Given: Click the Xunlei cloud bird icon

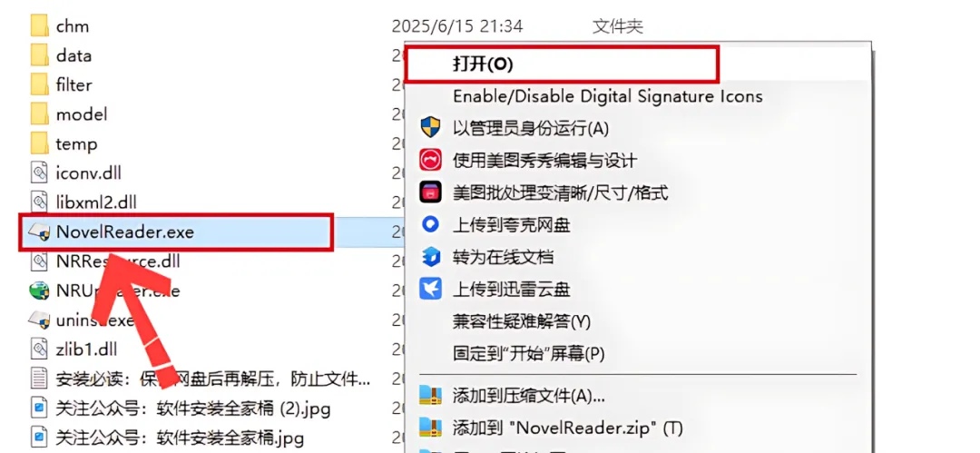Looking at the screenshot, I should click(431, 289).
